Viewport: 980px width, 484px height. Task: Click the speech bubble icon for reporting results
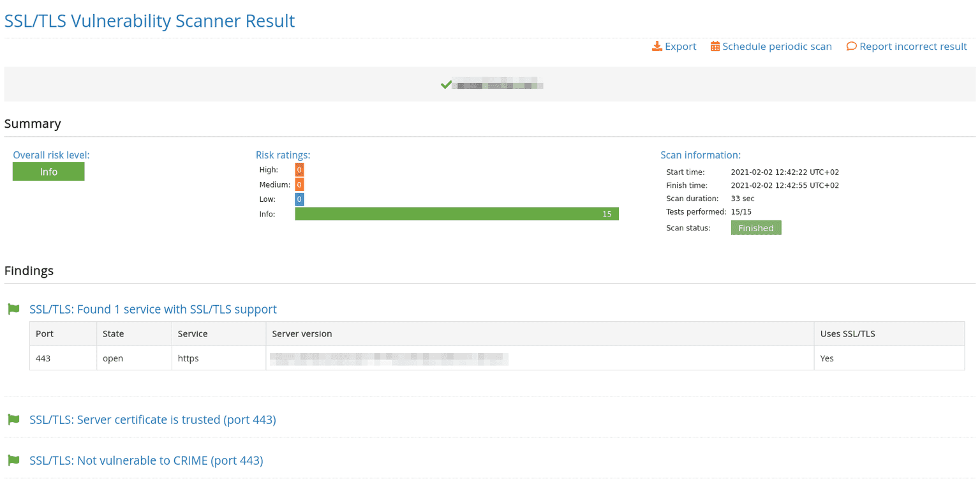[x=852, y=46]
